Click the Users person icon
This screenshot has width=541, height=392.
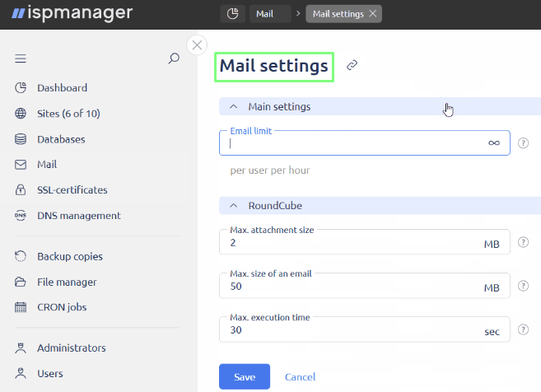click(x=21, y=373)
